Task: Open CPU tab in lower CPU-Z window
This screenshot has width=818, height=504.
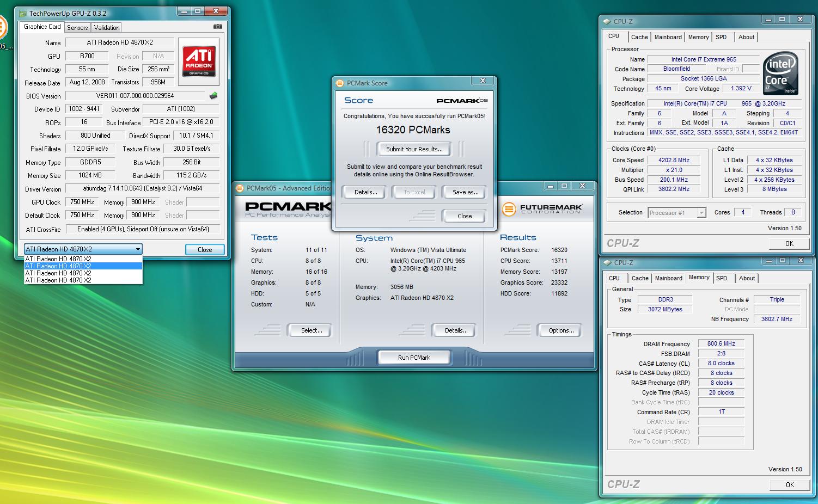Action: [614, 278]
